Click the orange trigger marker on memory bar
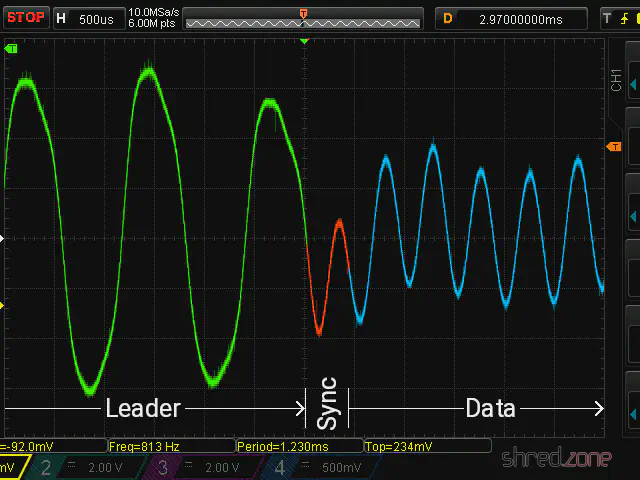Viewport: 640px width, 480px height. [303, 12]
